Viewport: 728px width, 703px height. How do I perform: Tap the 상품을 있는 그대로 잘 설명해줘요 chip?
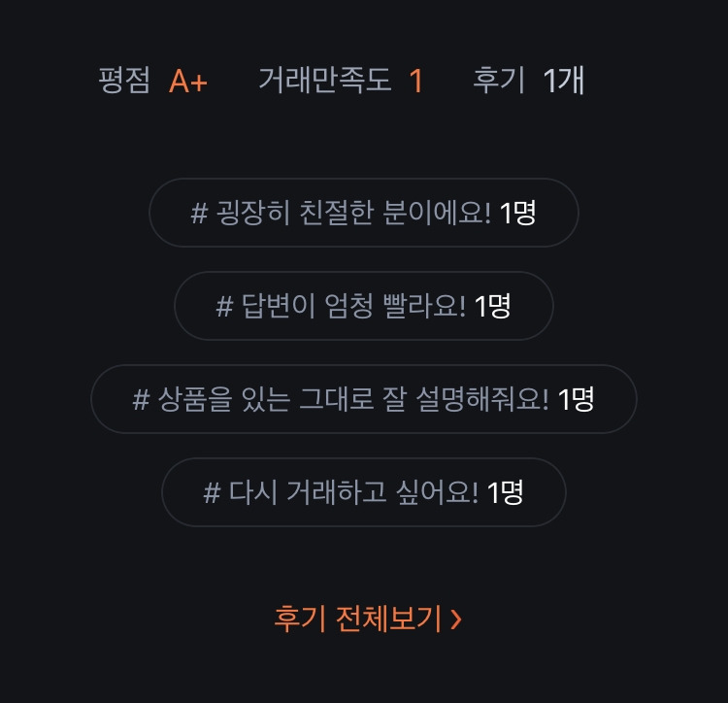[x=364, y=399]
